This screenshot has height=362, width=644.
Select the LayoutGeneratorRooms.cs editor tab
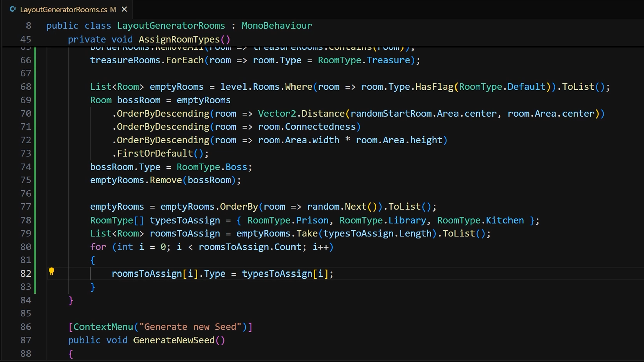tap(67, 9)
